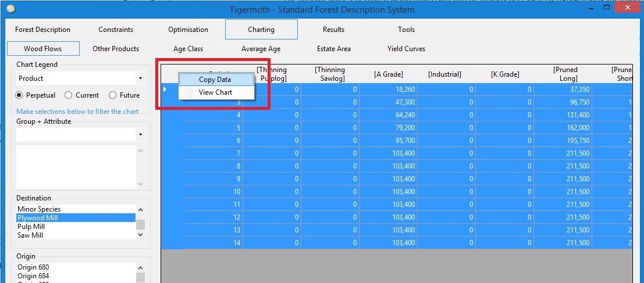This screenshot has width=644, height=283.
Task: Maximize the Tigermoth window
Action: tap(607, 7)
